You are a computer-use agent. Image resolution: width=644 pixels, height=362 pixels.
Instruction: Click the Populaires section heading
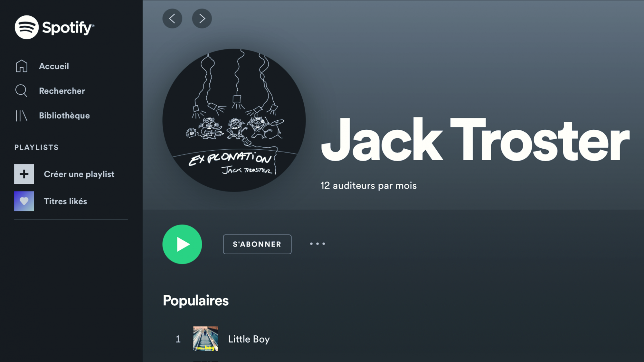[196, 301]
